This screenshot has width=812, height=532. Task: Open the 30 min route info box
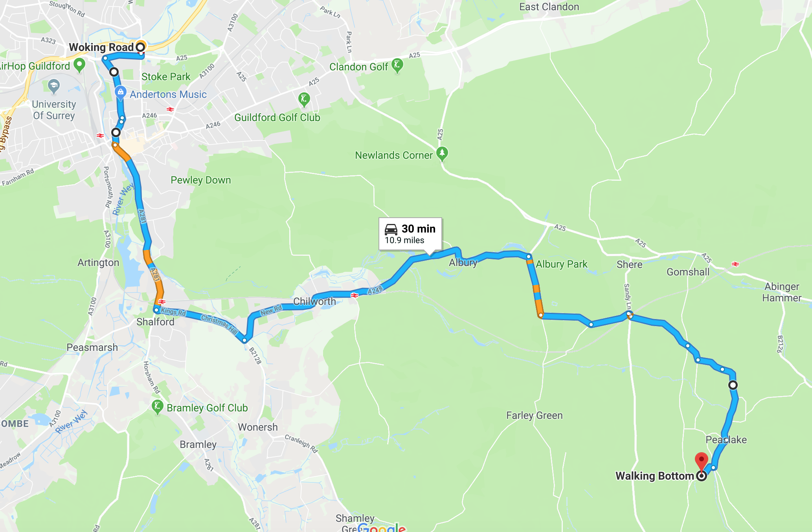point(410,234)
